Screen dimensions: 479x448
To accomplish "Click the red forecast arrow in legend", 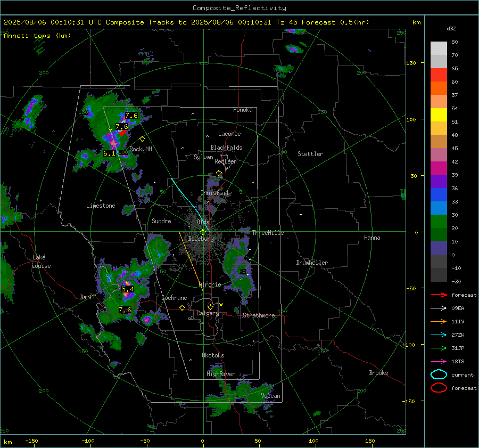I will (439, 295).
